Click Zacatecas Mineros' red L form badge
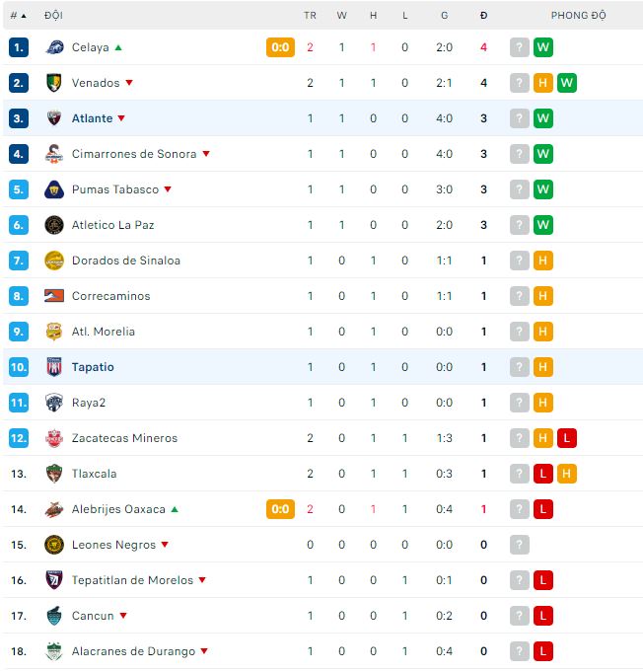643x672 pixels. pos(566,438)
